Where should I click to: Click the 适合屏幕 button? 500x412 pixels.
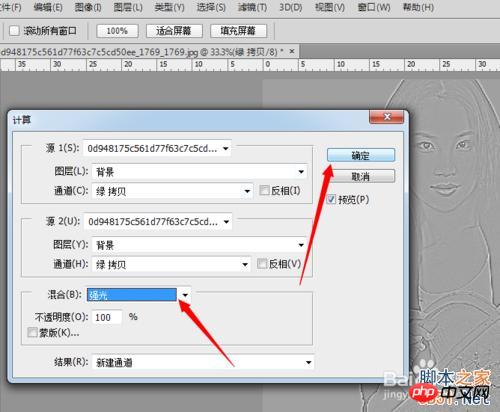coord(174,31)
